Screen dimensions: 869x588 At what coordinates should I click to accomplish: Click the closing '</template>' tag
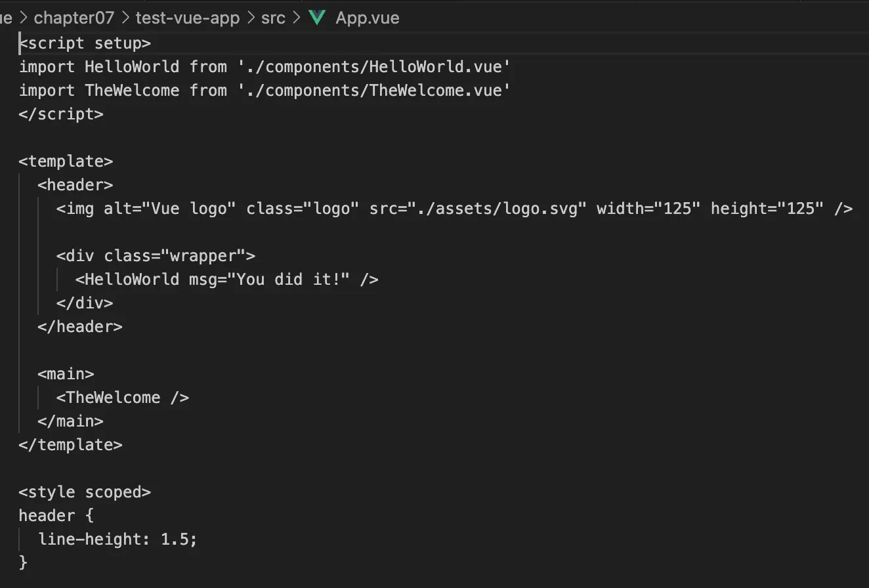(x=71, y=445)
